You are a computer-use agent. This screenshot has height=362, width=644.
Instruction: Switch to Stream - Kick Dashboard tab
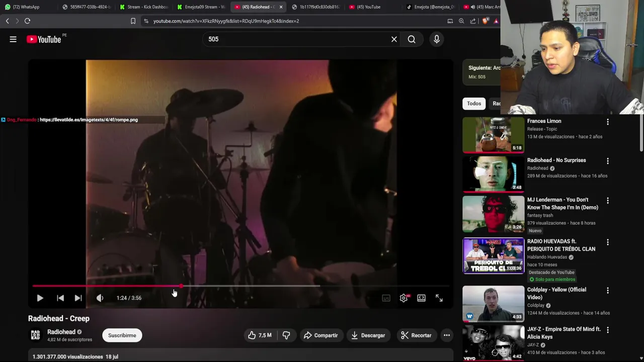point(143,7)
